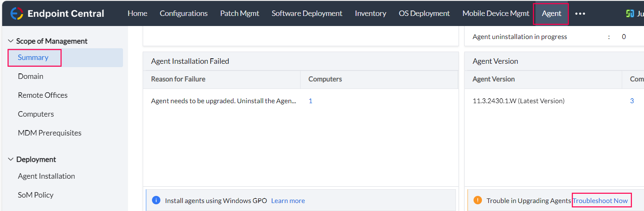Click failed computers count 1 link
The width and height of the screenshot is (644, 211).
pos(310,101)
